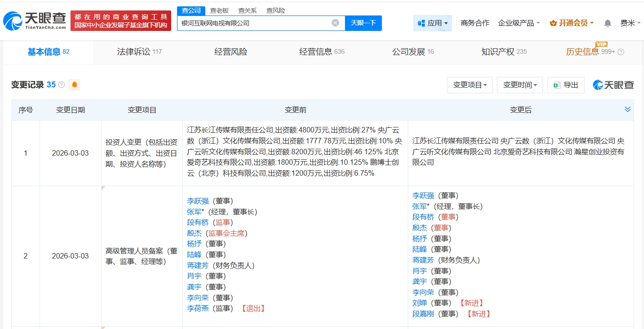Expand the 应用 dropdown menu
Viewport: 644px width, 329px height.
(432, 23)
